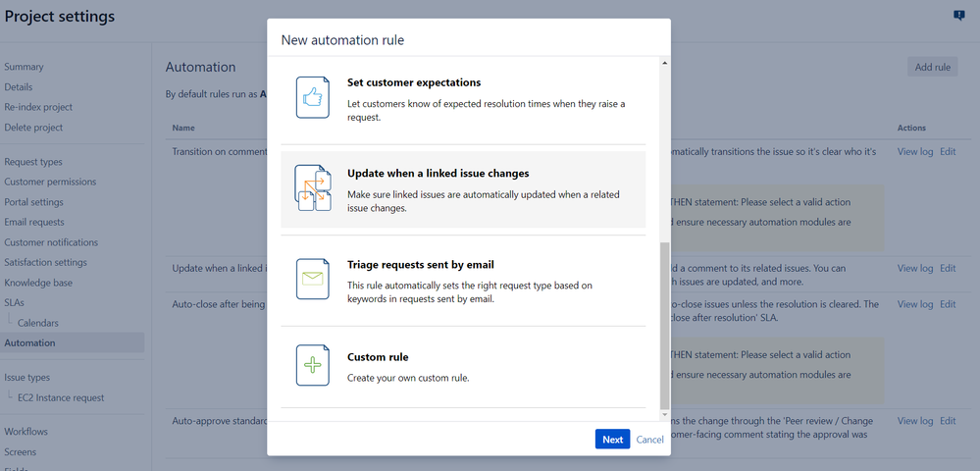Choose Update when a linked issue changes
Viewport: 980px width, 471px height.
tap(438, 174)
